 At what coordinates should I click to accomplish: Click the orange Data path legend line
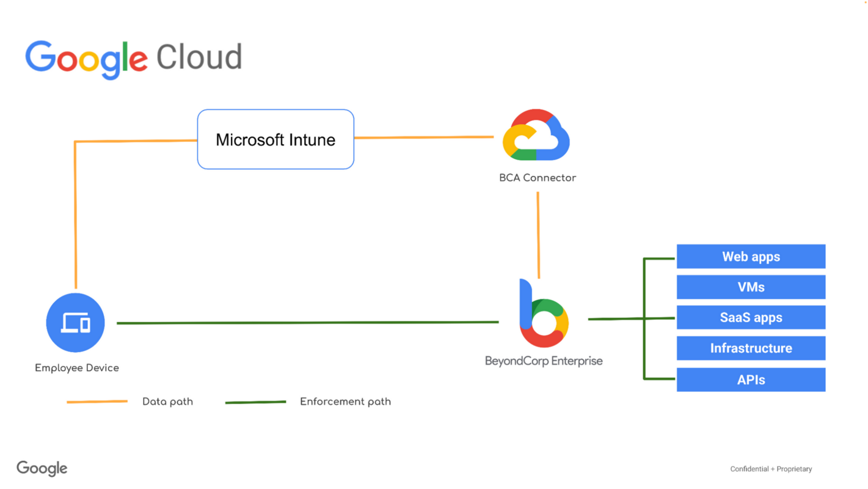[97, 401]
